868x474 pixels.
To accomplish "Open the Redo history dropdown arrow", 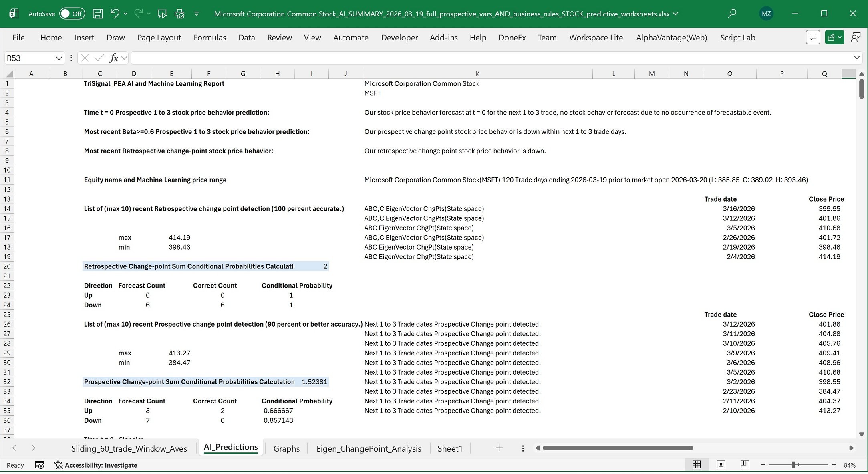I will 149,14.
